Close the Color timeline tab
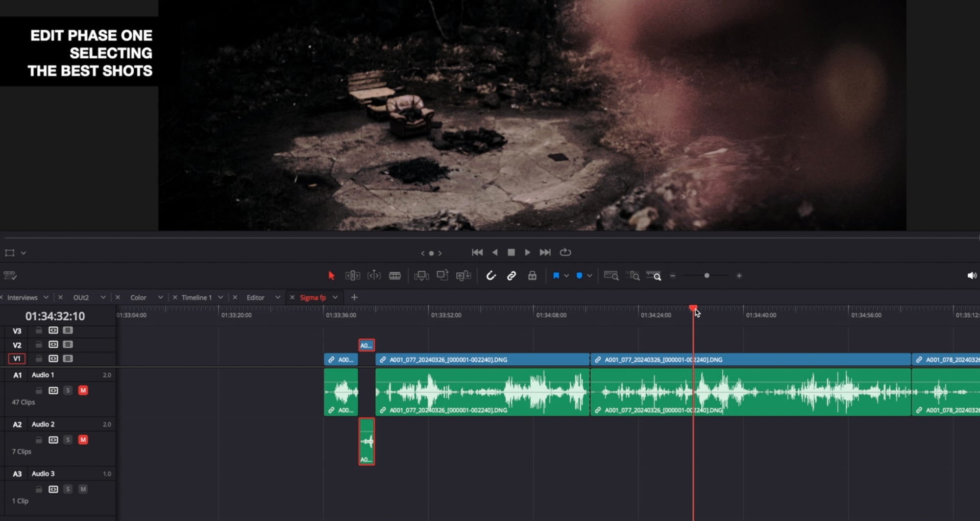 pos(118,297)
